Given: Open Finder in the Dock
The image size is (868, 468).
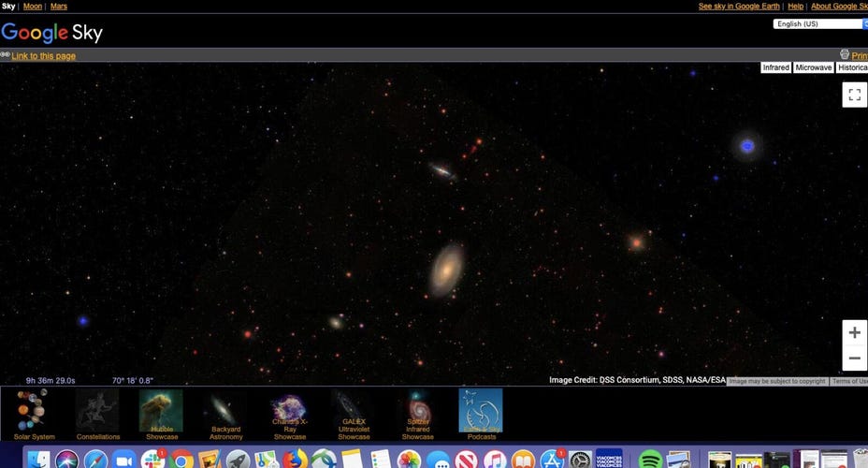Looking at the screenshot, I should [38, 460].
